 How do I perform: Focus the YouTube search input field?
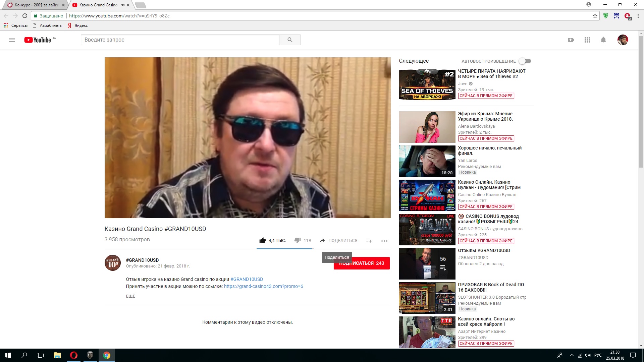(180, 40)
